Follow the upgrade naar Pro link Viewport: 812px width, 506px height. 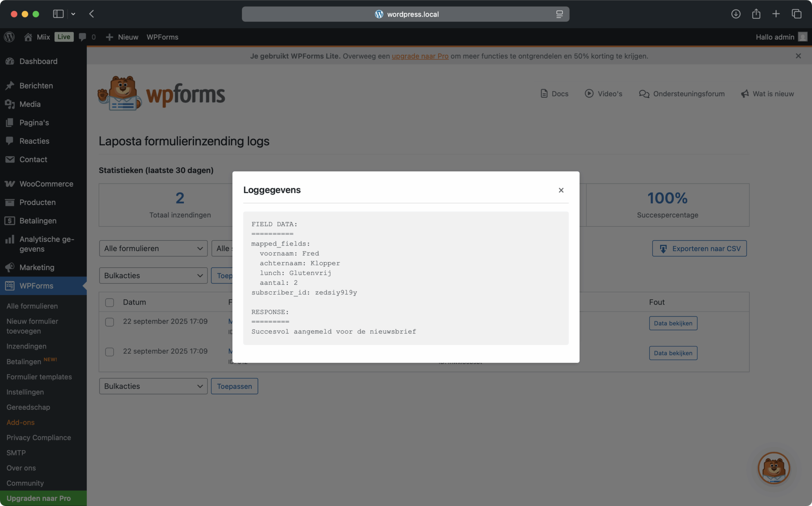pyautogui.click(x=420, y=56)
